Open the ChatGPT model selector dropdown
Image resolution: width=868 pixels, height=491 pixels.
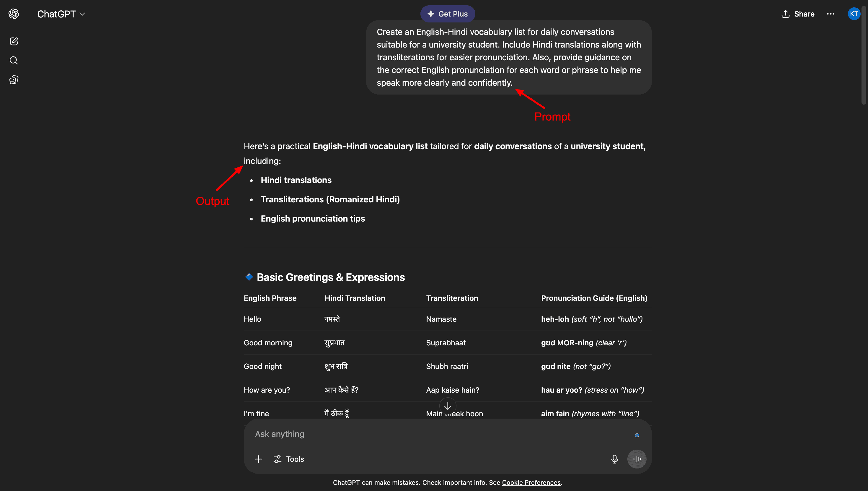pos(61,14)
